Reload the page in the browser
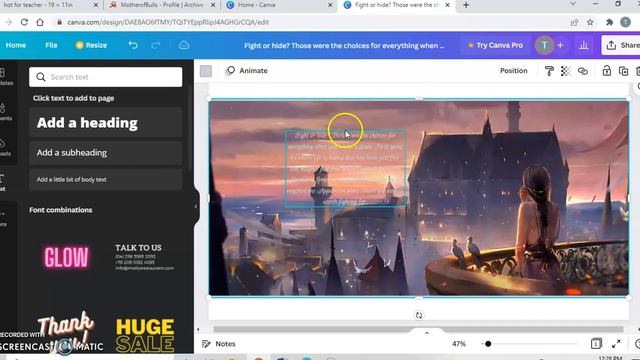This screenshot has height=360, width=640. (24, 22)
